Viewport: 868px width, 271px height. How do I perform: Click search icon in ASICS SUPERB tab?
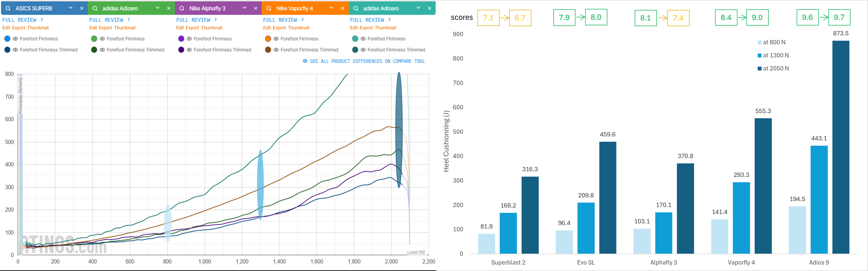coord(8,8)
